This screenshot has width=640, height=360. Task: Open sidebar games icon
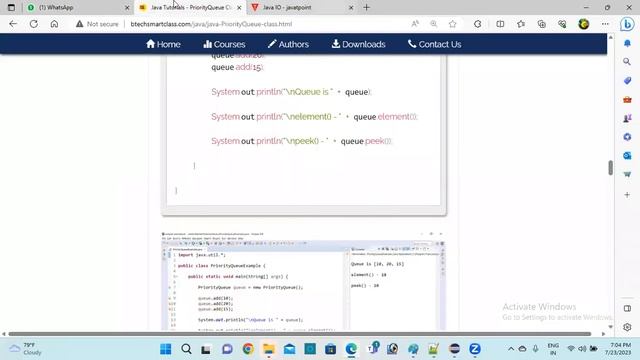(x=627, y=118)
